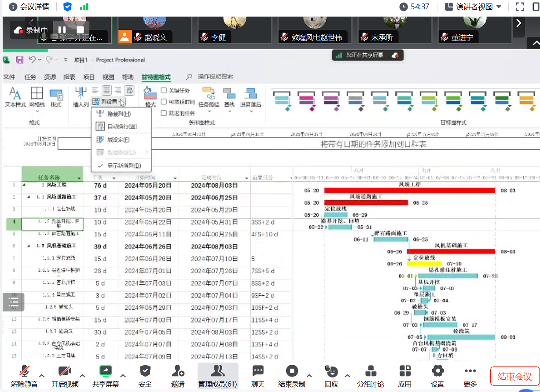This screenshot has height=392, width=540.
Task: Tick the 可宽延时间 slack checkbox
Action: 164,102
